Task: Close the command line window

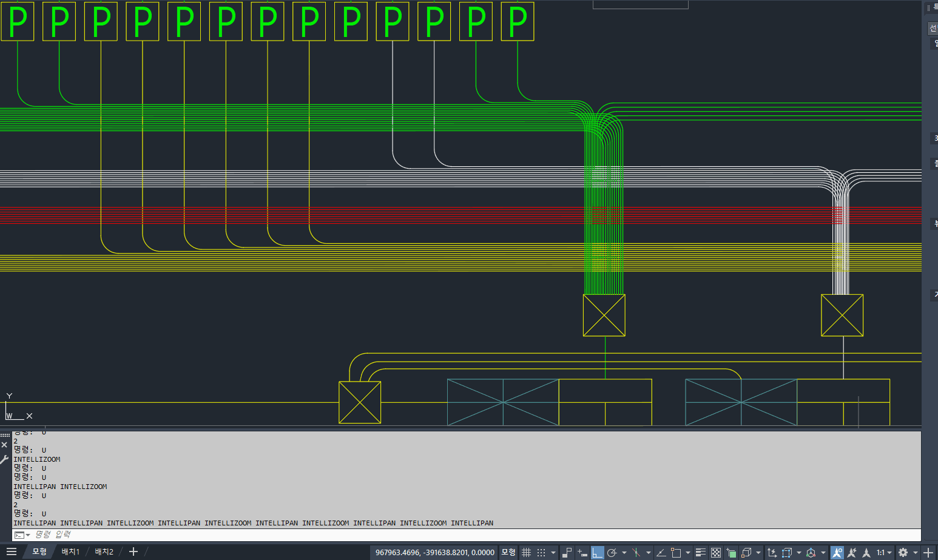Action: pyautogui.click(x=5, y=445)
